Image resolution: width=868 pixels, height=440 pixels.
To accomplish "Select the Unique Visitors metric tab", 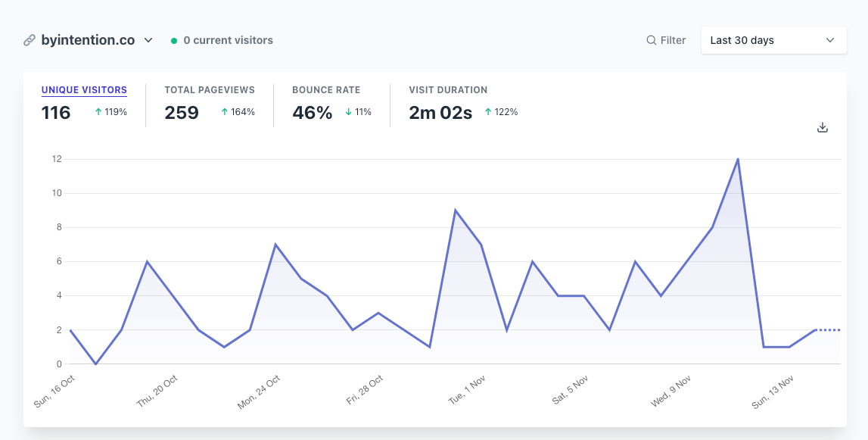I will [84, 90].
